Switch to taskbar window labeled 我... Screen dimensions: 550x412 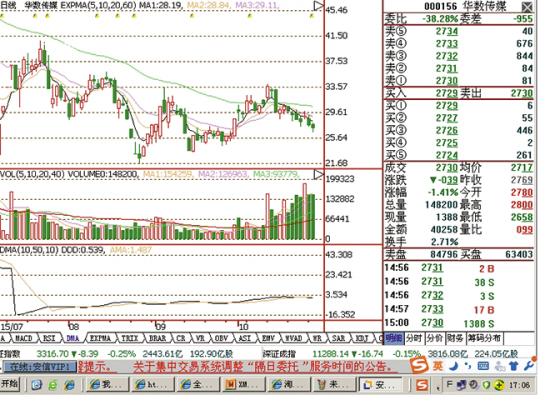(x=107, y=385)
